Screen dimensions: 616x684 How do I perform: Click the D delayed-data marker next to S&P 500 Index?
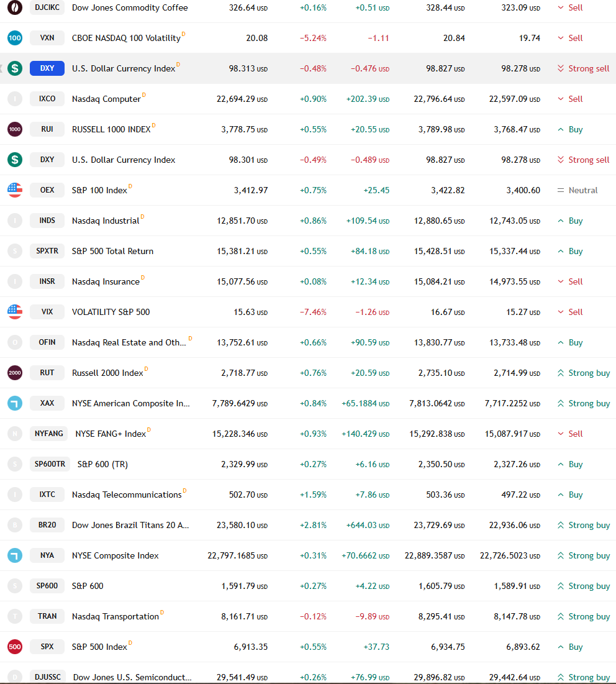point(130,643)
